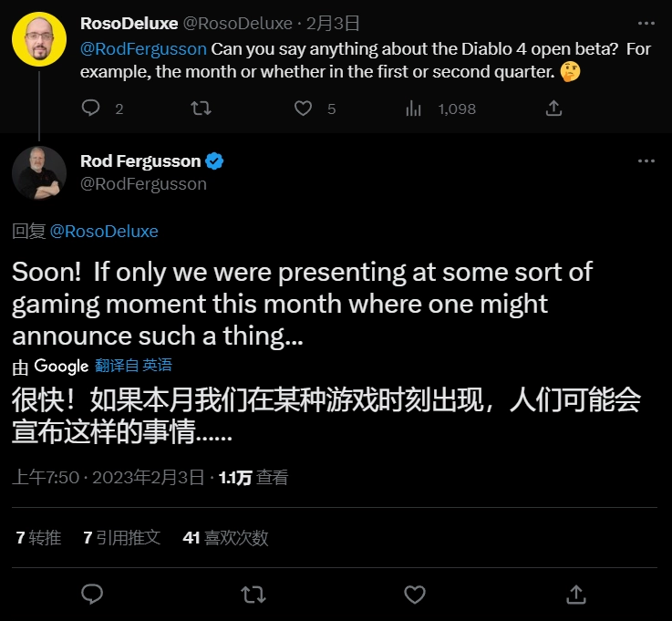Image resolution: width=672 pixels, height=621 pixels.
Task: View the 41 likes list
Action: (x=225, y=538)
